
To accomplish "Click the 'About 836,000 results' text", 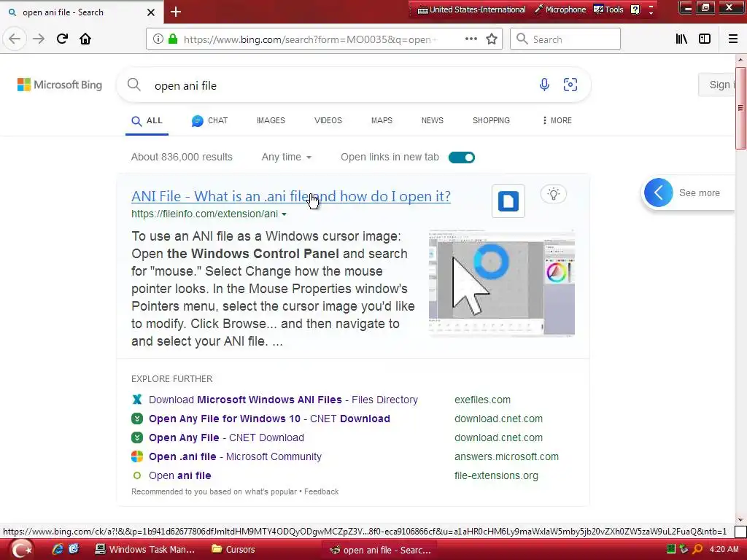I will click(x=182, y=157).
